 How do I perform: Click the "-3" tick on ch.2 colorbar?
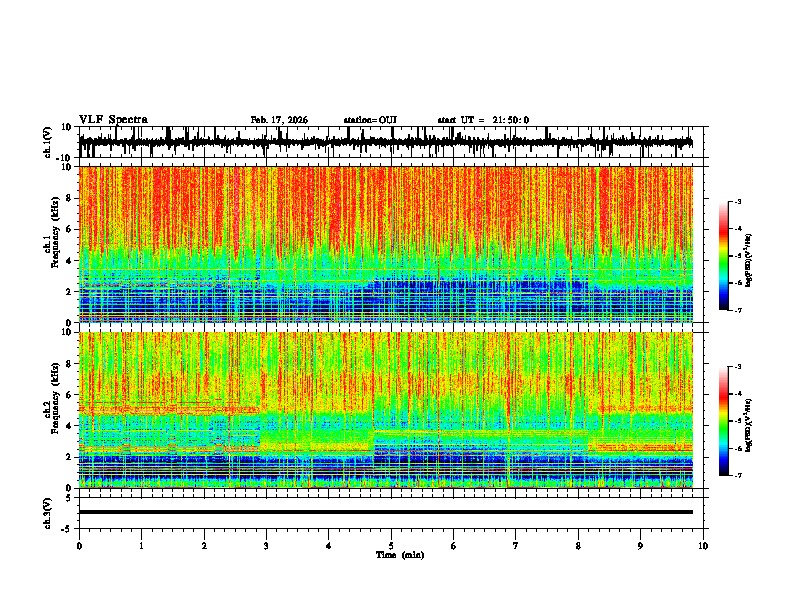[x=737, y=367]
